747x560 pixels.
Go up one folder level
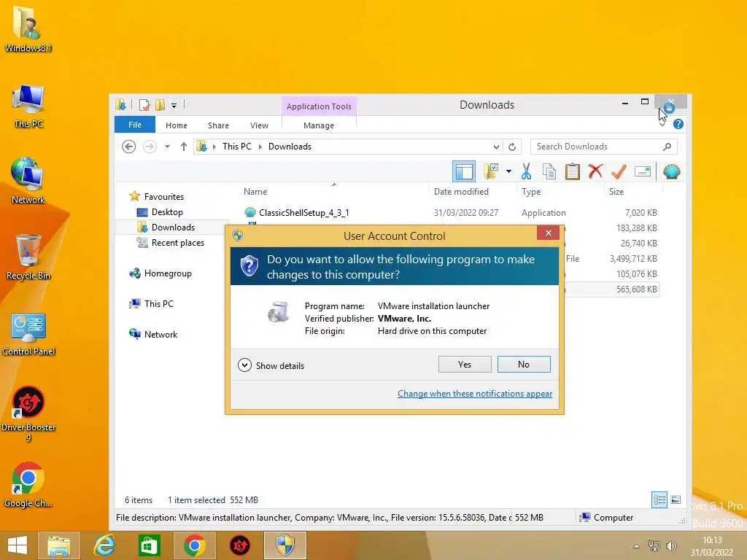click(183, 147)
